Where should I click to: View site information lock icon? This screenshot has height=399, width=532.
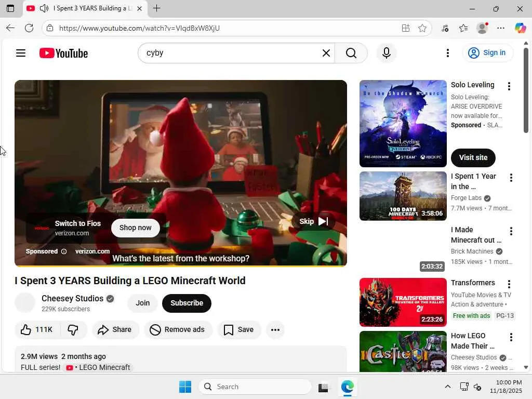coord(50,28)
